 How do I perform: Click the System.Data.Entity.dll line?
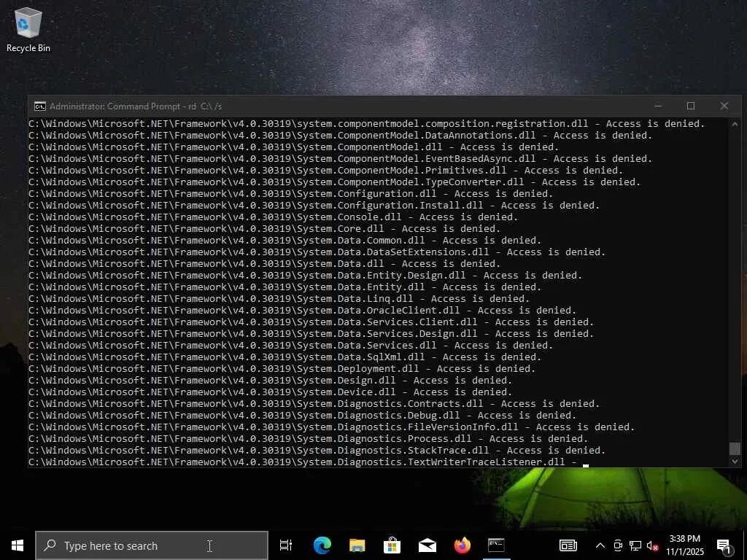(x=285, y=287)
